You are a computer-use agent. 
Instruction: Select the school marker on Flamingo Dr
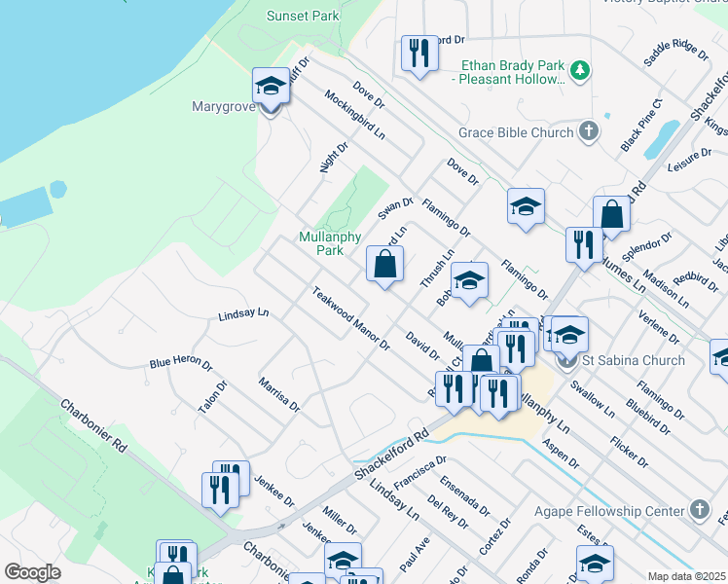(526, 206)
